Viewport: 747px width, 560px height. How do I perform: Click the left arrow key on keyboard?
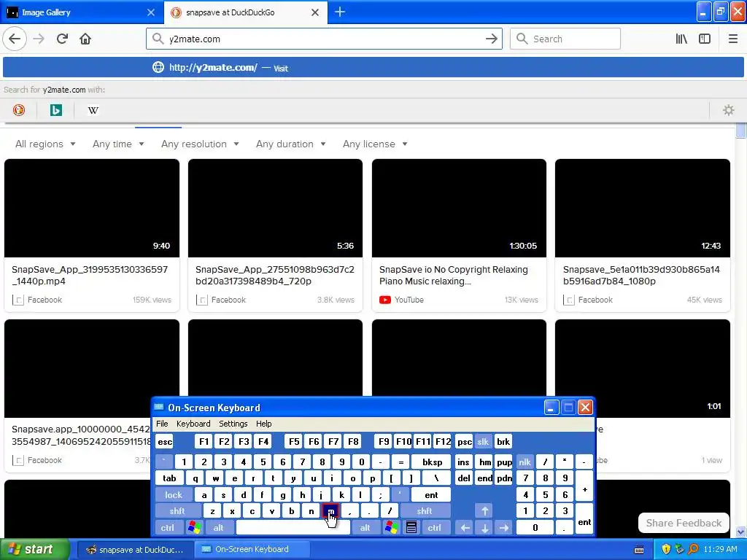[465, 527]
